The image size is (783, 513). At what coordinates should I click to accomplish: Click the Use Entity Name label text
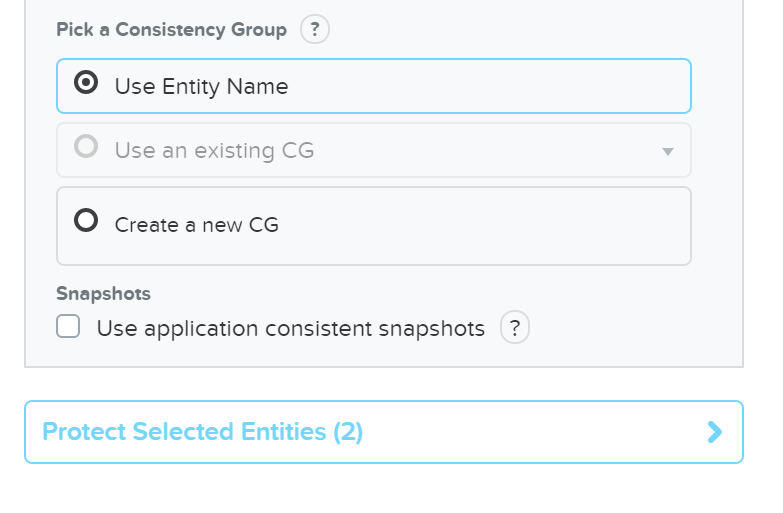[201, 86]
